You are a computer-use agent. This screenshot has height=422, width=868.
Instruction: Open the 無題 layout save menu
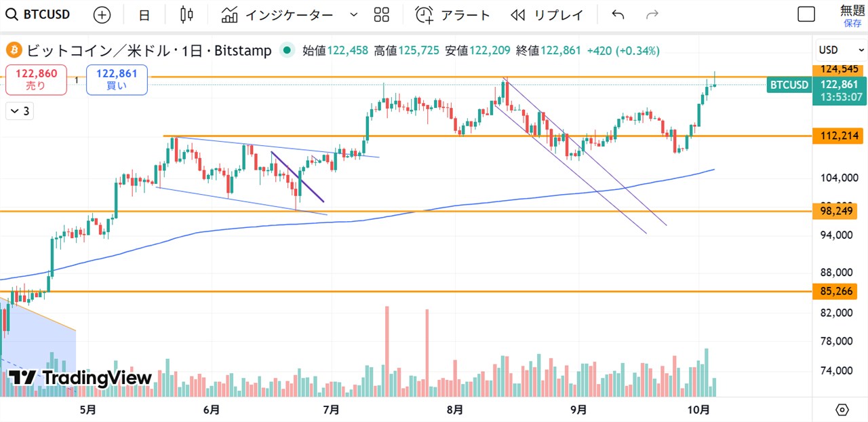tap(852, 15)
